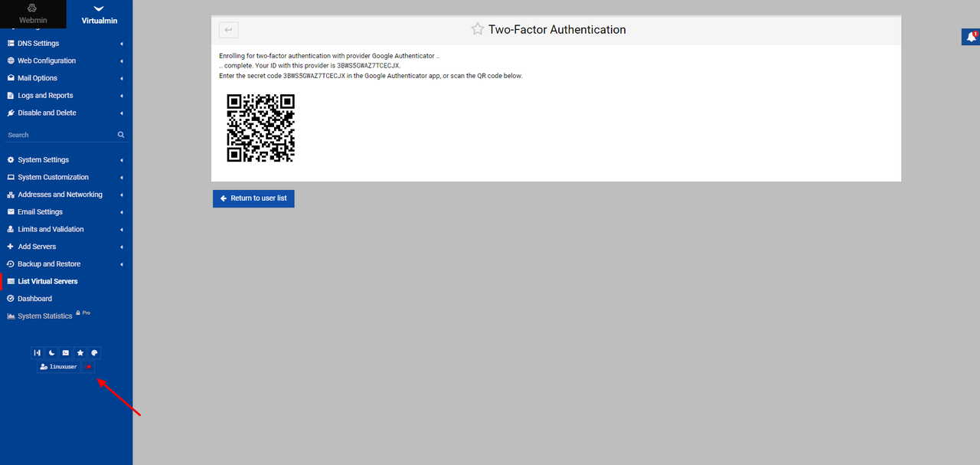Toggle night mode with the moon icon

click(x=51, y=353)
